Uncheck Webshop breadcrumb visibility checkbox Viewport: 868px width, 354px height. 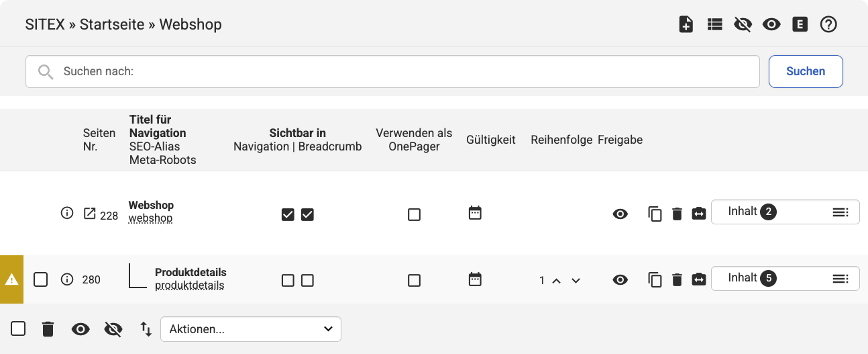307,215
